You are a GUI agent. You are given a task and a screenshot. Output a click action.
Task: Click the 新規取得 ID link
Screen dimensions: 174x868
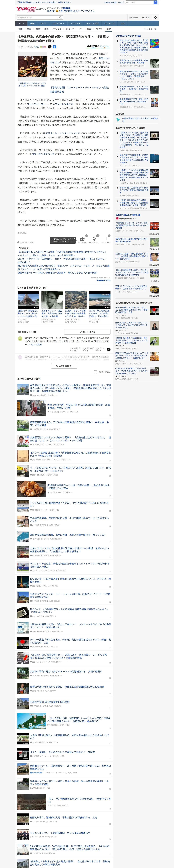pos(66,8)
